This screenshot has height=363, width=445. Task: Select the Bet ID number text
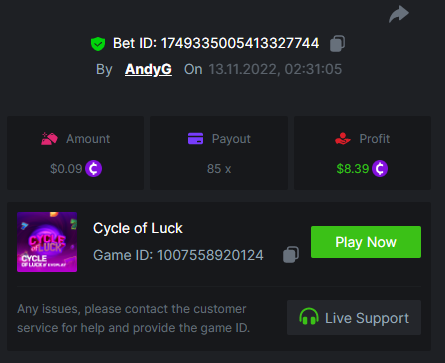point(240,43)
